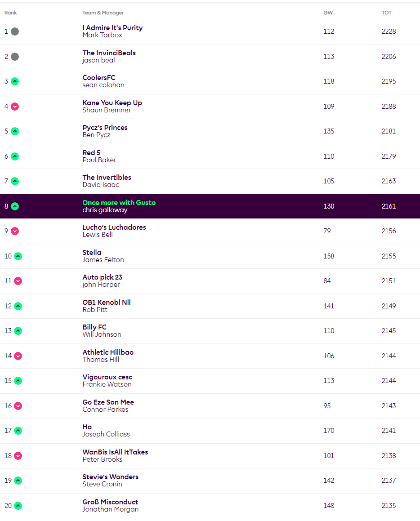Click the TOT column header
This screenshot has height=521, width=420.
[387, 13]
